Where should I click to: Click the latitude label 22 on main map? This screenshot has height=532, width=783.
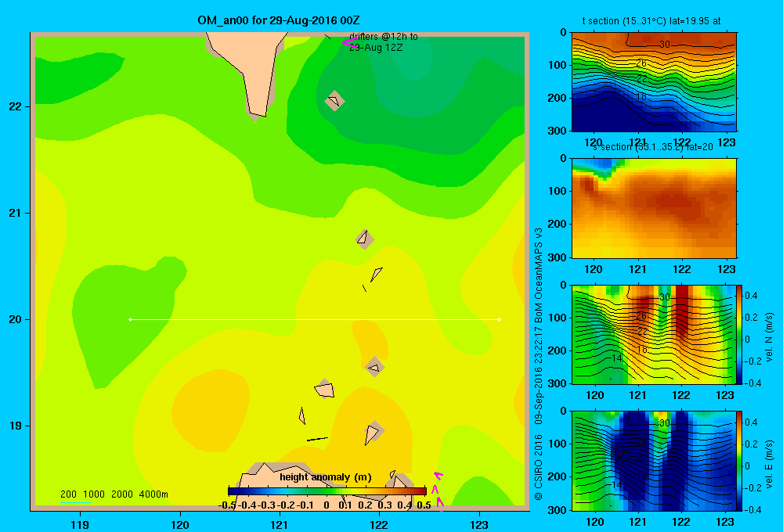(16, 107)
